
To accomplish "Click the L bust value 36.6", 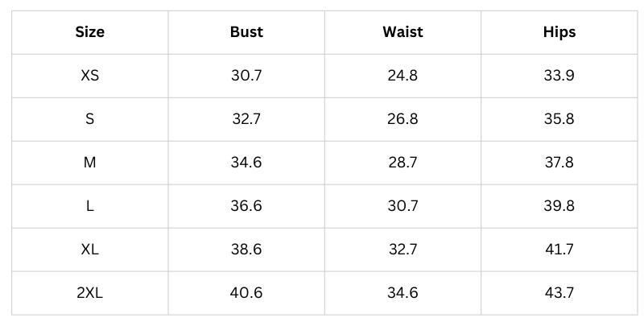I will coord(246,206).
